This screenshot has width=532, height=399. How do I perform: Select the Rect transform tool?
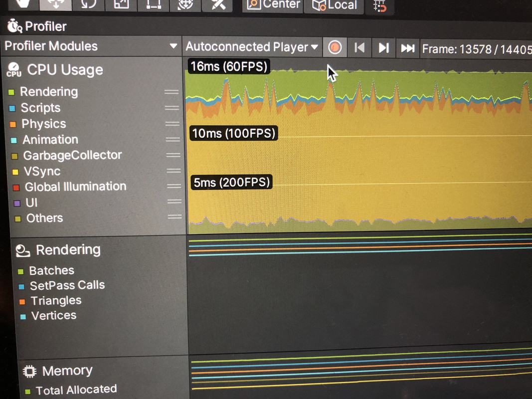click(154, 4)
